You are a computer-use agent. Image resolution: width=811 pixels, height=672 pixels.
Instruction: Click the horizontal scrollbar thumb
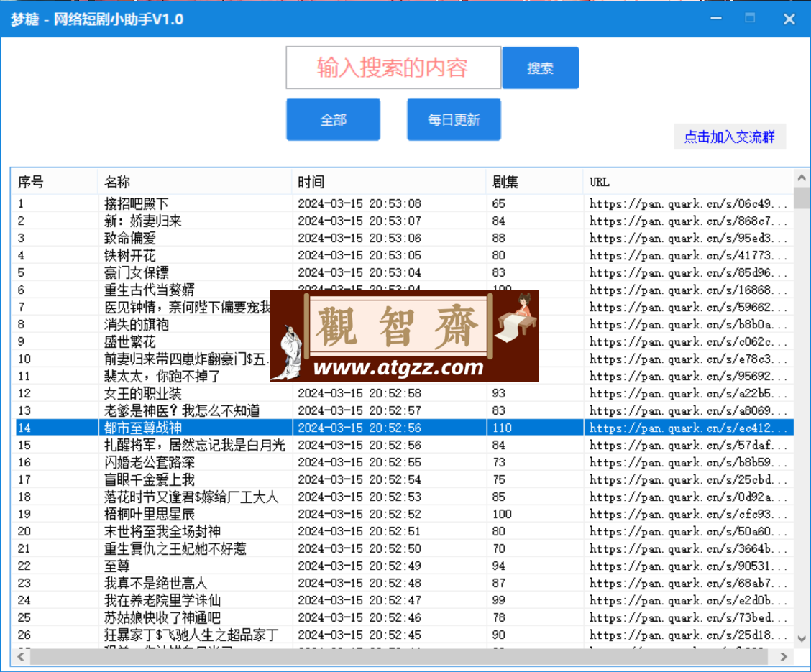(399, 656)
